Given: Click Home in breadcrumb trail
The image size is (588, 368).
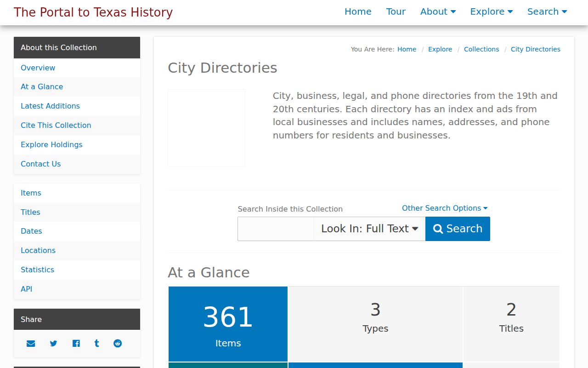Looking at the screenshot, I should [407, 49].
